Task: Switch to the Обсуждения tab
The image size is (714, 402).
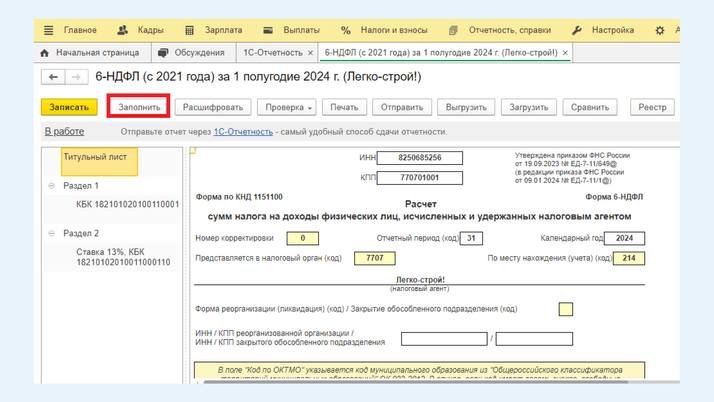Action: [x=193, y=53]
